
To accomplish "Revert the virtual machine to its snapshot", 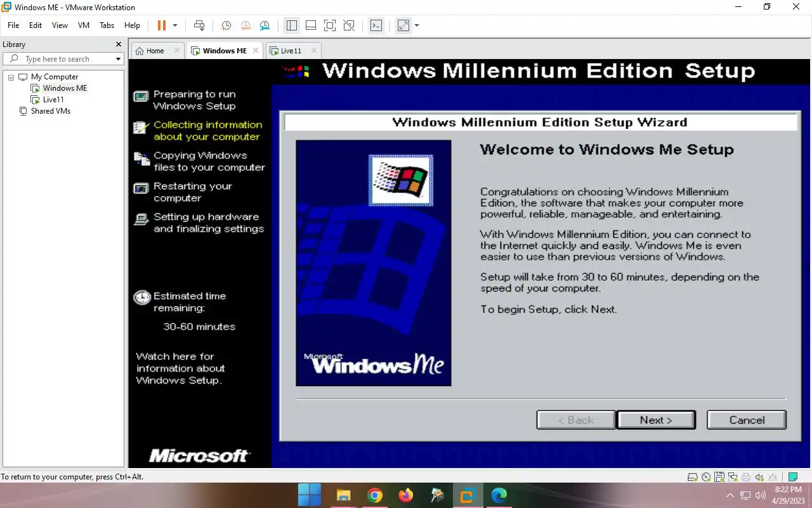I will 246,25.
